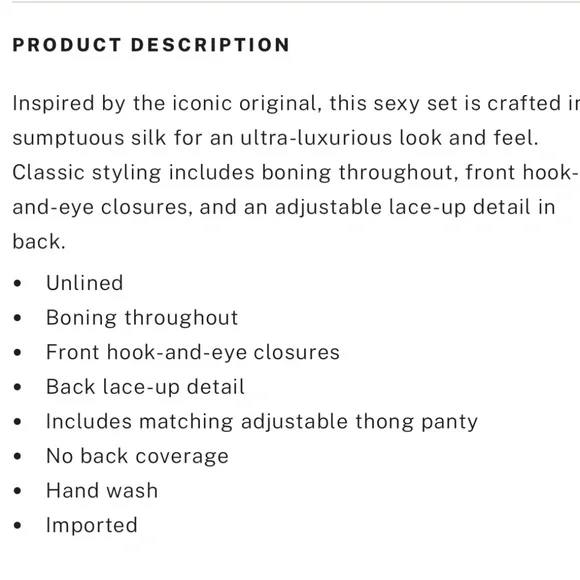Click the bullet dot beside 'Unlined'
The image size is (580, 580).
[17, 283]
